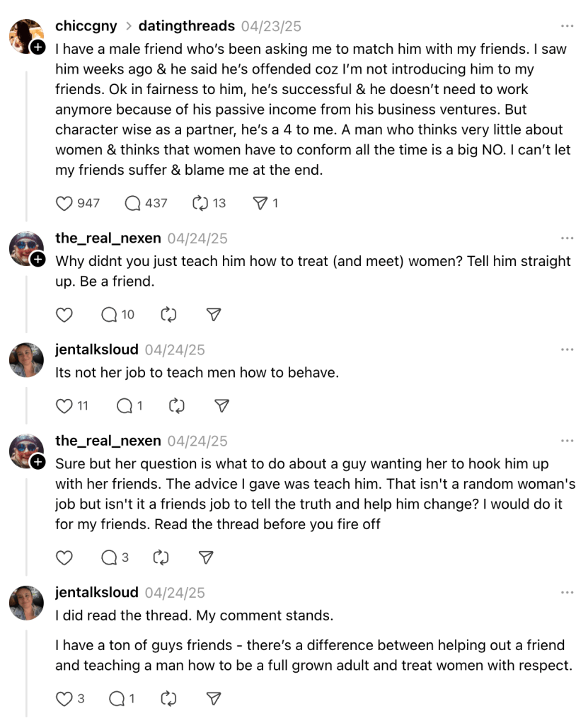Open more options on jentalksloud's last reply
The height and width of the screenshot is (723, 588).
[567, 592]
